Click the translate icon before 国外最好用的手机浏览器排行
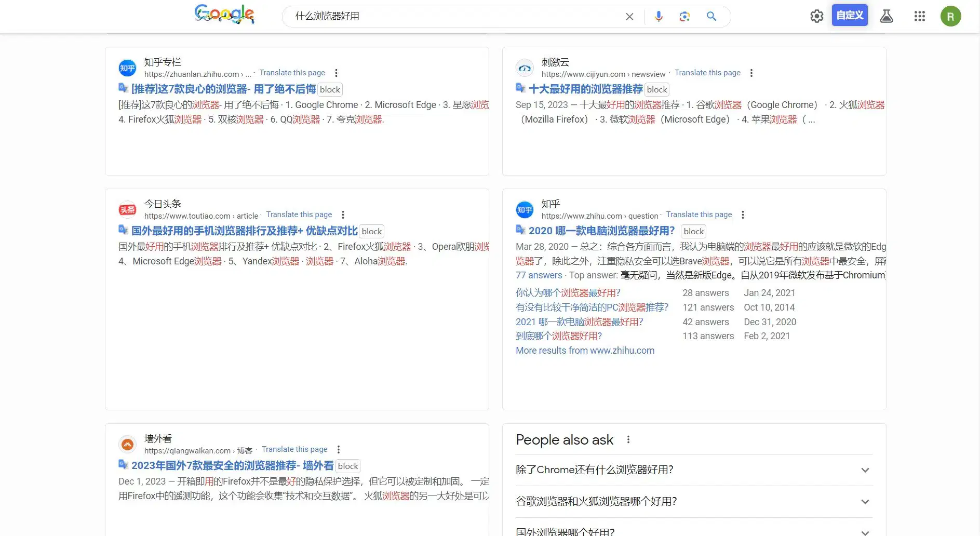The height and width of the screenshot is (536, 980). pyautogui.click(x=123, y=230)
